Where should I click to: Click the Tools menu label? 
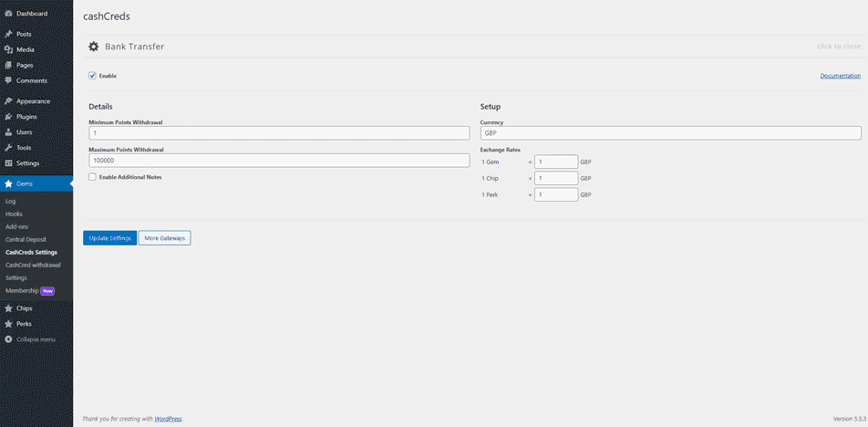pyautogui.click(x=24, y=148)
